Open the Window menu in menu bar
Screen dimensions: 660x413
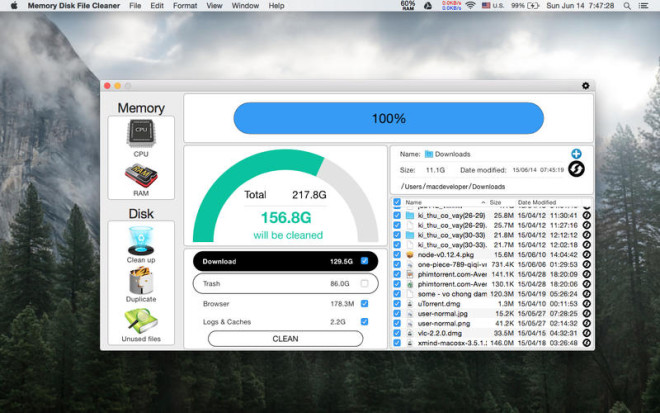tap(244, 6)
